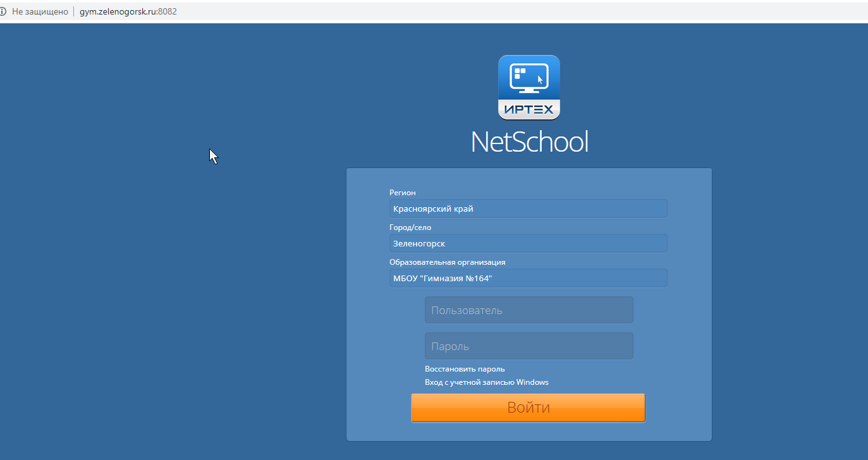Click the Образовательная организация label text
The width and height of the screenshot is (868, 460).
click(x=448, y=262)
